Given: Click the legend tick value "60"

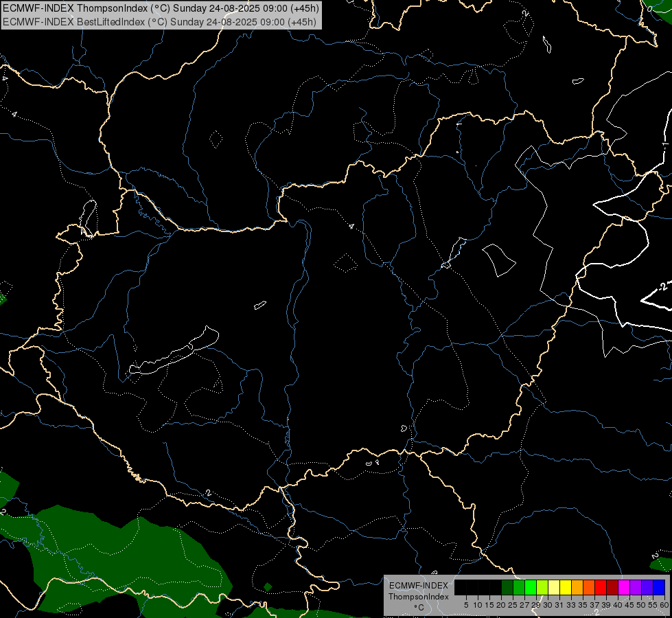Looking at the screenshot, I should (x=664, y=605).
